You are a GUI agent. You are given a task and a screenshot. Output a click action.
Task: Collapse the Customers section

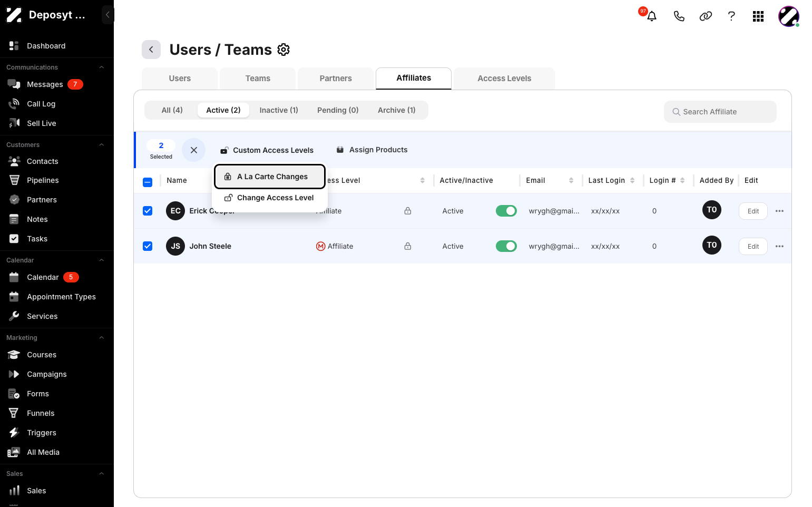(x=102, y=145)
